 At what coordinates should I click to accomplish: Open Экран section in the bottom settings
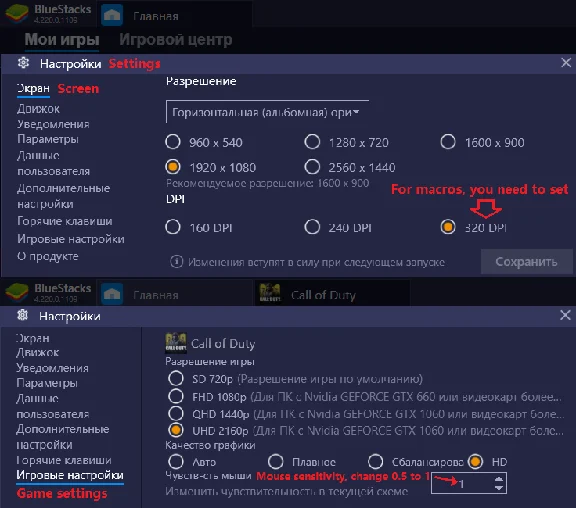click(x=32, y=338)
